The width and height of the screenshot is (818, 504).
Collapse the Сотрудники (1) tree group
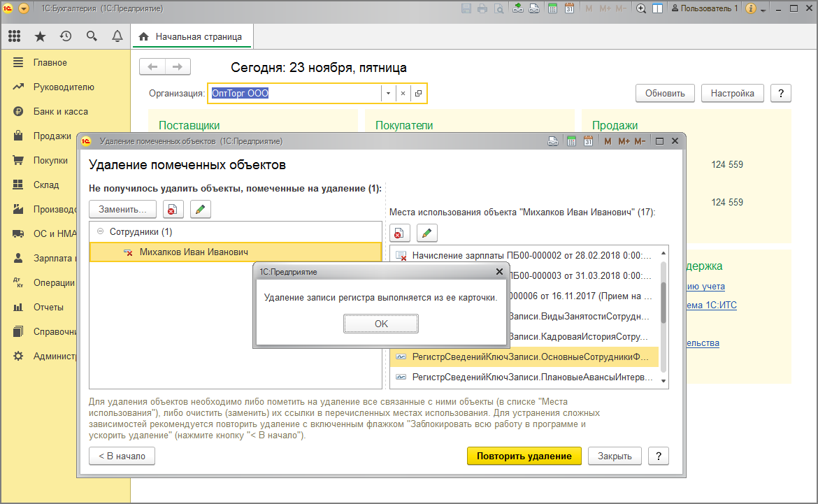point(100,231)
